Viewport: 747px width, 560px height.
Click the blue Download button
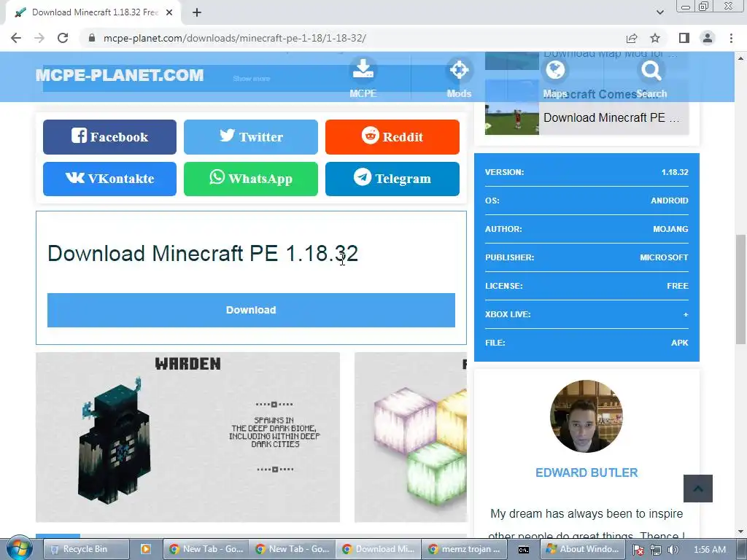251,310
